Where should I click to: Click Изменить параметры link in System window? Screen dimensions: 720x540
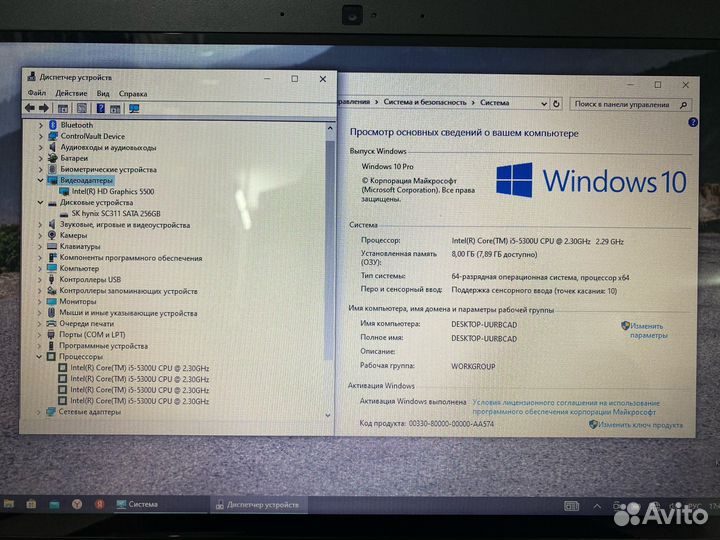tap(647, 331)
